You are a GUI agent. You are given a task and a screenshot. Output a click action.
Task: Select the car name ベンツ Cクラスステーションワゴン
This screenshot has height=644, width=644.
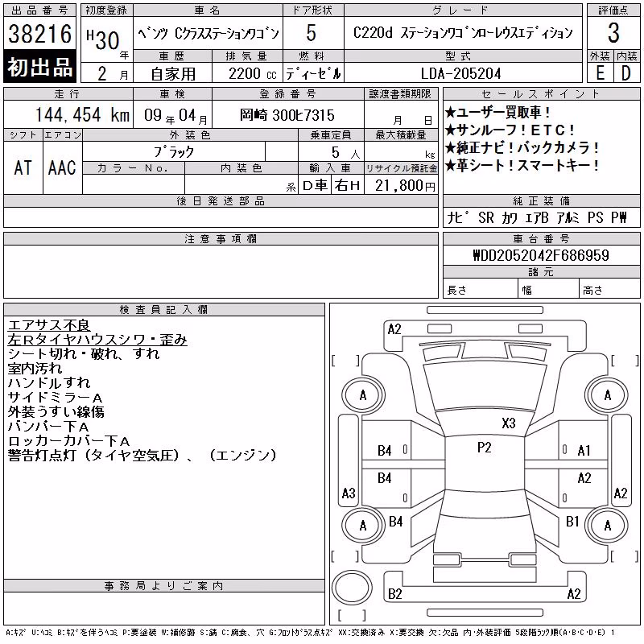[208, 34]
